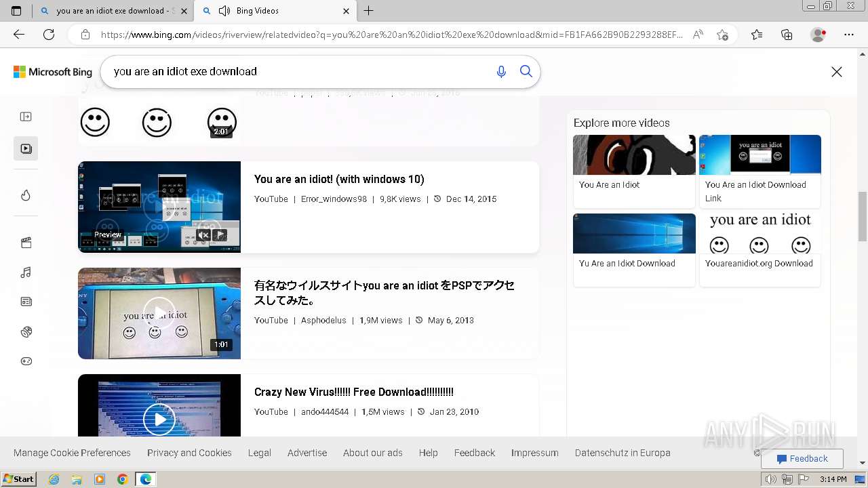Open the Legal footer link
This screenshot has height=488, width=868.
point(260,453)
